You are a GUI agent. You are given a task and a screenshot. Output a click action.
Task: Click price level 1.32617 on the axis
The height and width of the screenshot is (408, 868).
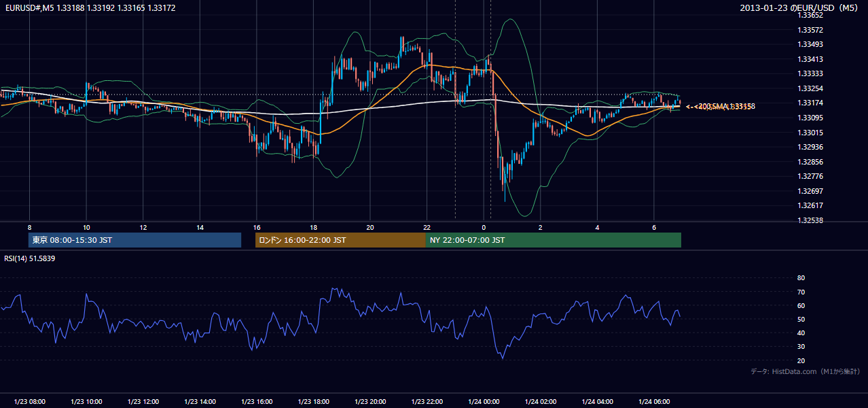[x=810, y=205]
